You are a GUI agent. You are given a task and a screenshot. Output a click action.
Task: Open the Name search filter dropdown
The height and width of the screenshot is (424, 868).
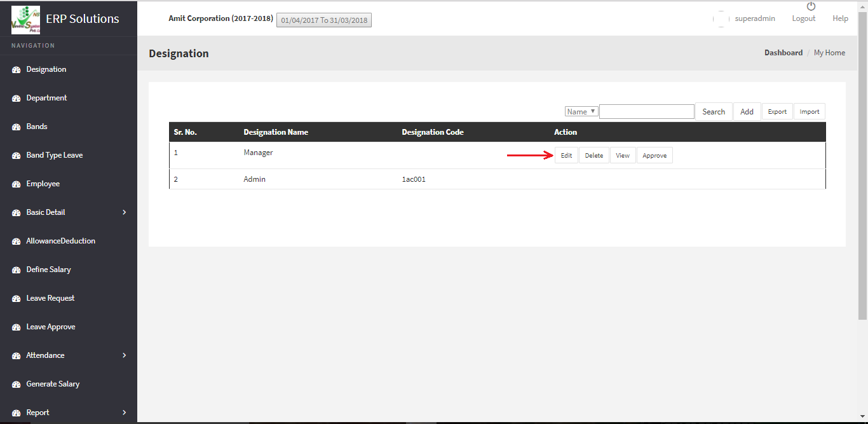click(x=581, y=111)
